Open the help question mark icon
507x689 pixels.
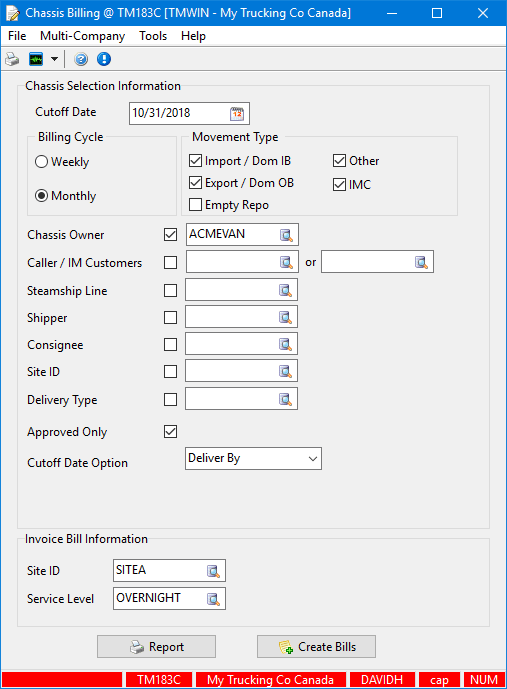click(81, 59)
